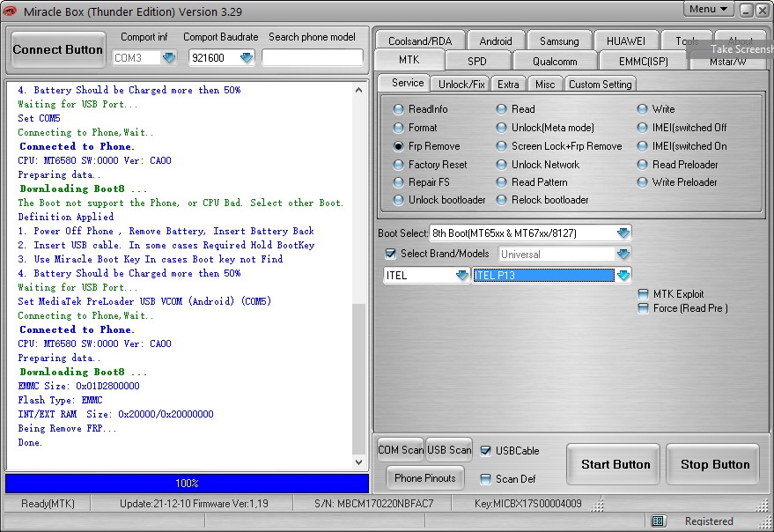Select the Factory Reset radio option
The height and width of the screenshot is (532, 774).
coord(398,165)
